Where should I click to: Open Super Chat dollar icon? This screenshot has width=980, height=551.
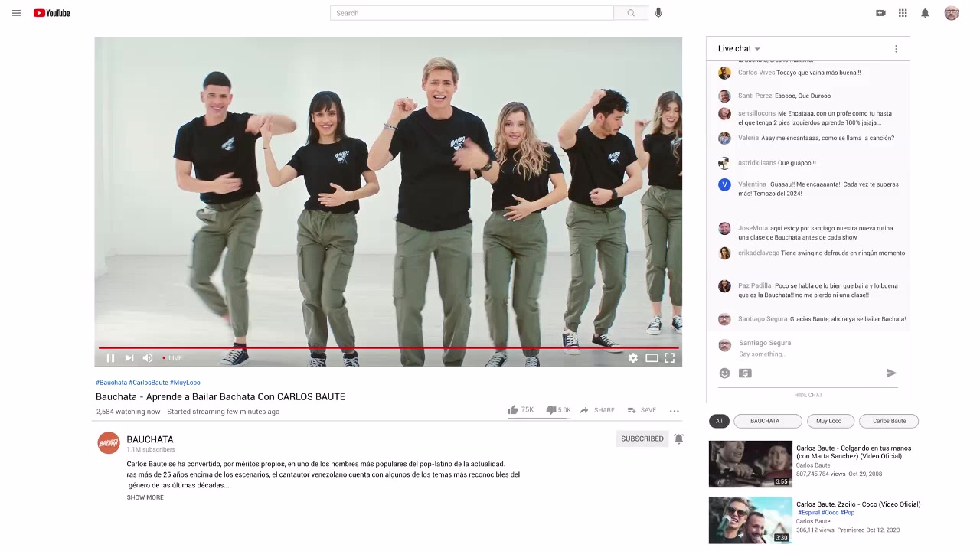tap(745, 373)
